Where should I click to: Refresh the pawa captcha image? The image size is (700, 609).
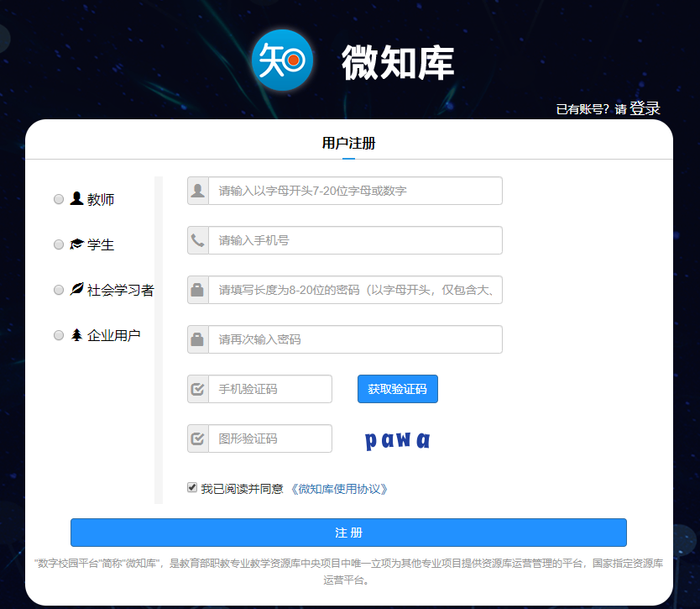pos(397,439)
